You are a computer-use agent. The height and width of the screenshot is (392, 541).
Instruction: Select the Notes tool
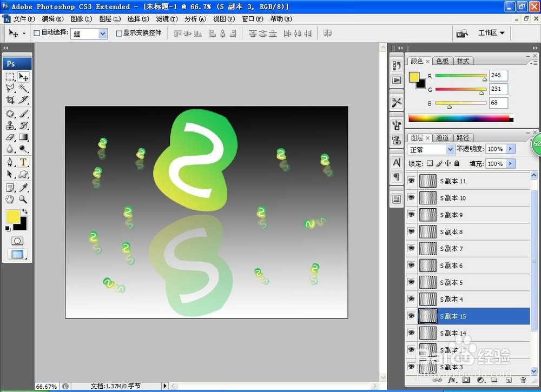pos(10,188)
